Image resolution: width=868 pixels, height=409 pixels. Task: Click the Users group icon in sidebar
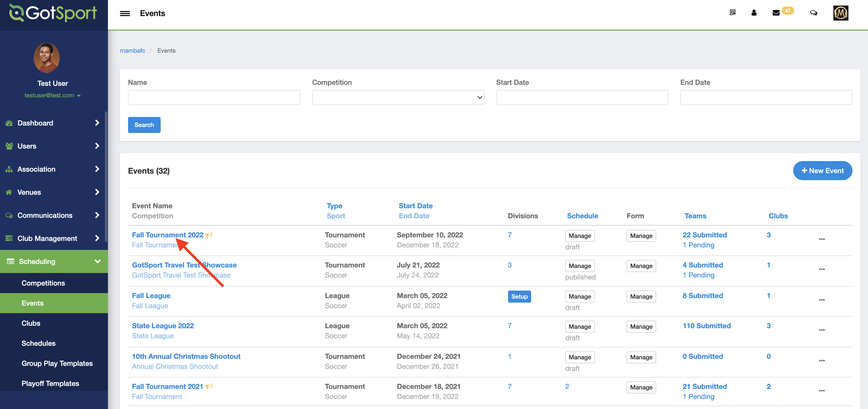click(9, 146)
